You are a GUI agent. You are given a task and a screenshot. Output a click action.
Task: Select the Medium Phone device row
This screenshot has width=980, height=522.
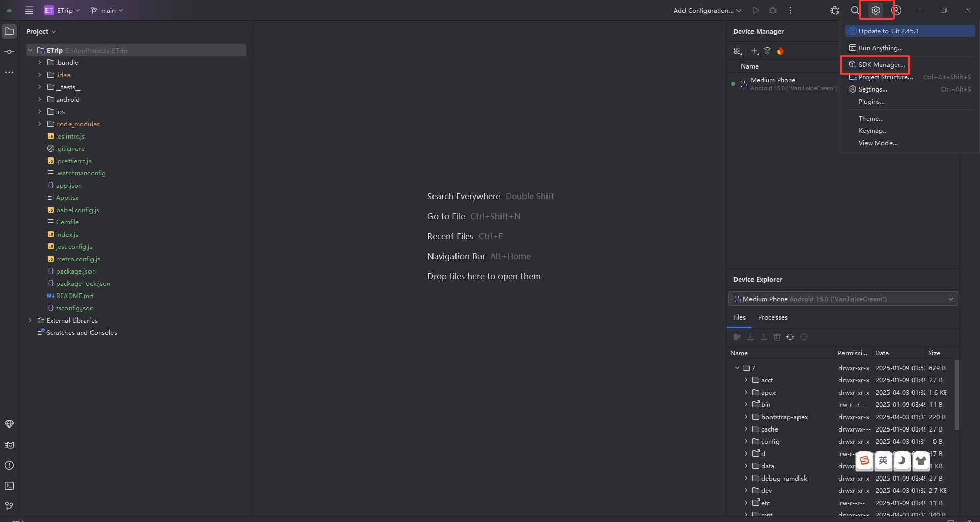[x=785, y=84]
